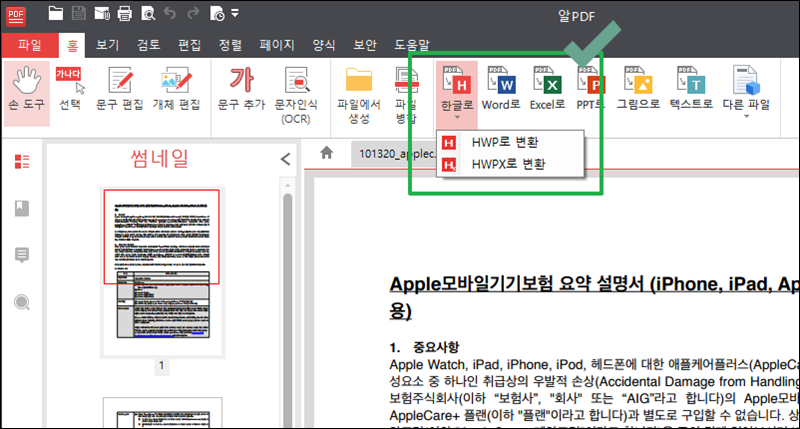Switch to the 편집 ribbon tab
Viewport: 800px width, 429px height.
pyautogui.click(x=189, y=45)
